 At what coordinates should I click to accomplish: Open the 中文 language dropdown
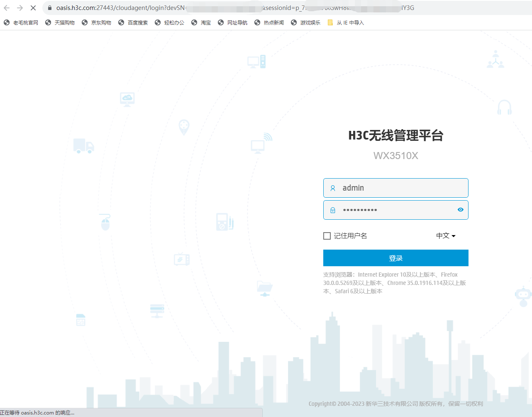point(446,236)
